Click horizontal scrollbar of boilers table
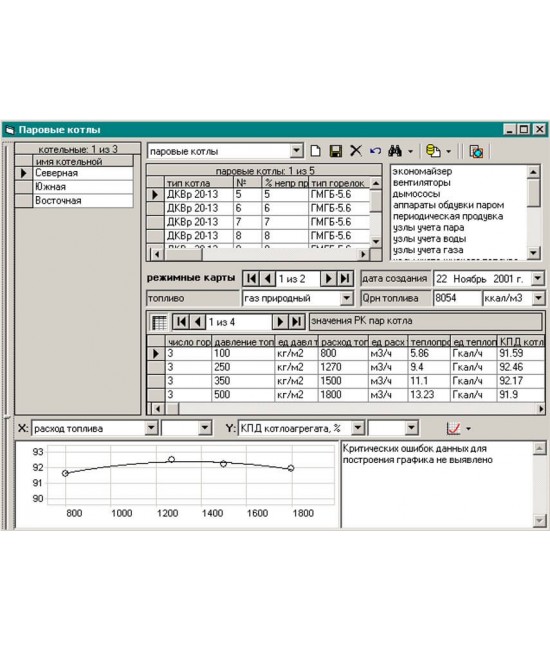The height and width of the screenshot is (651, 550). click(x=260, y=254)
